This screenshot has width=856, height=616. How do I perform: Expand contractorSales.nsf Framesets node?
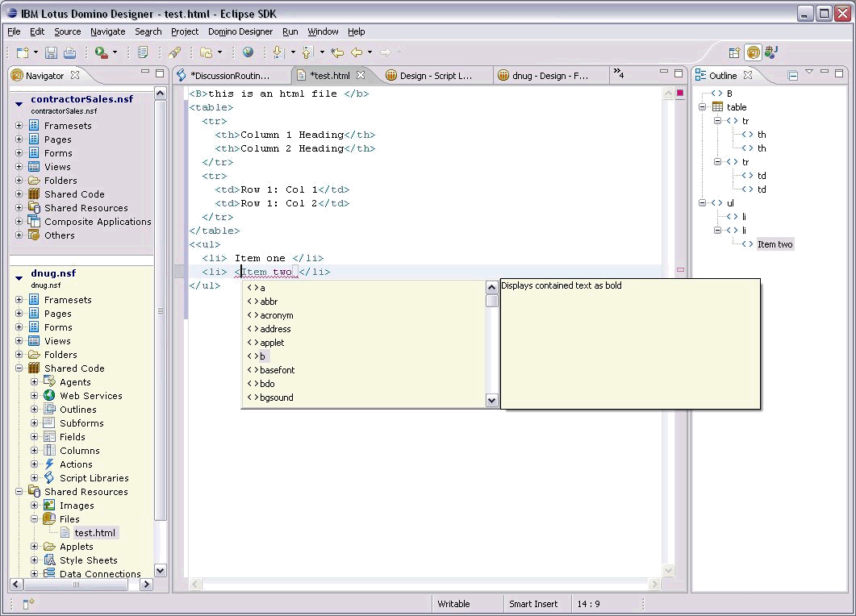click(19, 126)
